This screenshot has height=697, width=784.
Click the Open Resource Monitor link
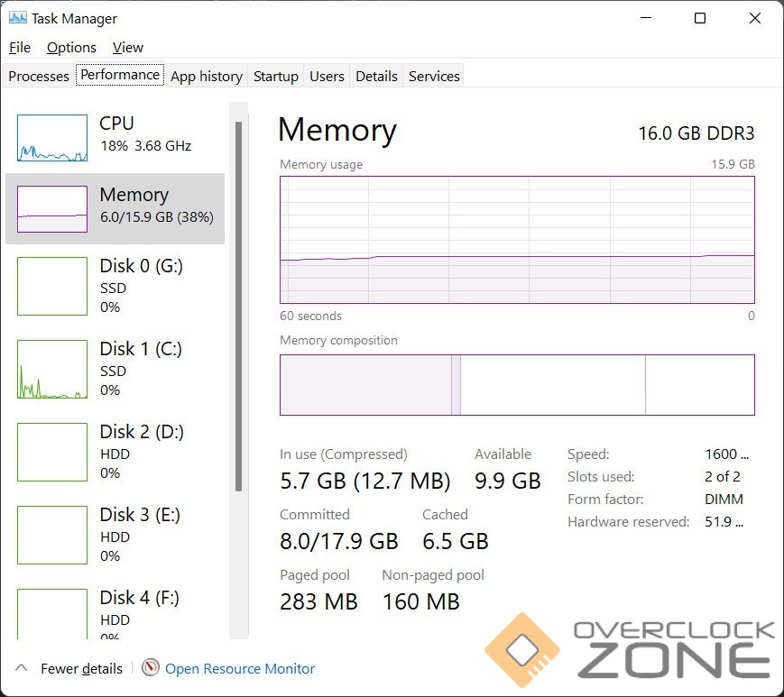[x=240, y=669]
